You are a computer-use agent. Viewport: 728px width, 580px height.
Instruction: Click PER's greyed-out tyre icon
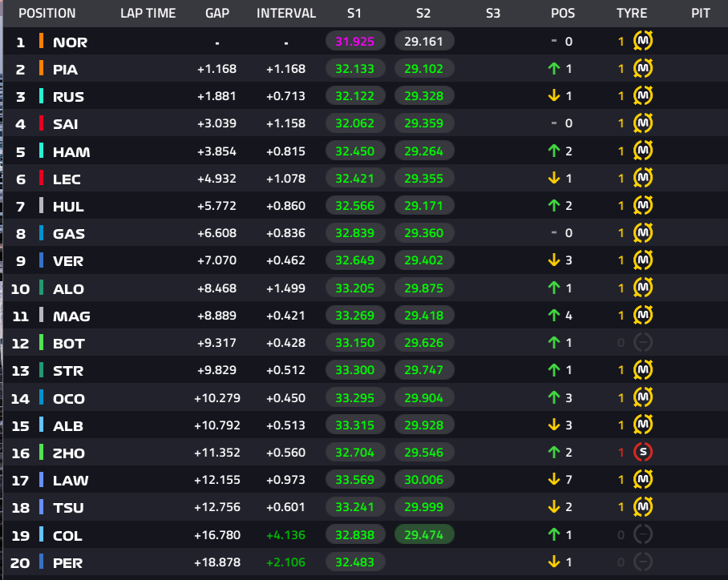coord(643,562)
